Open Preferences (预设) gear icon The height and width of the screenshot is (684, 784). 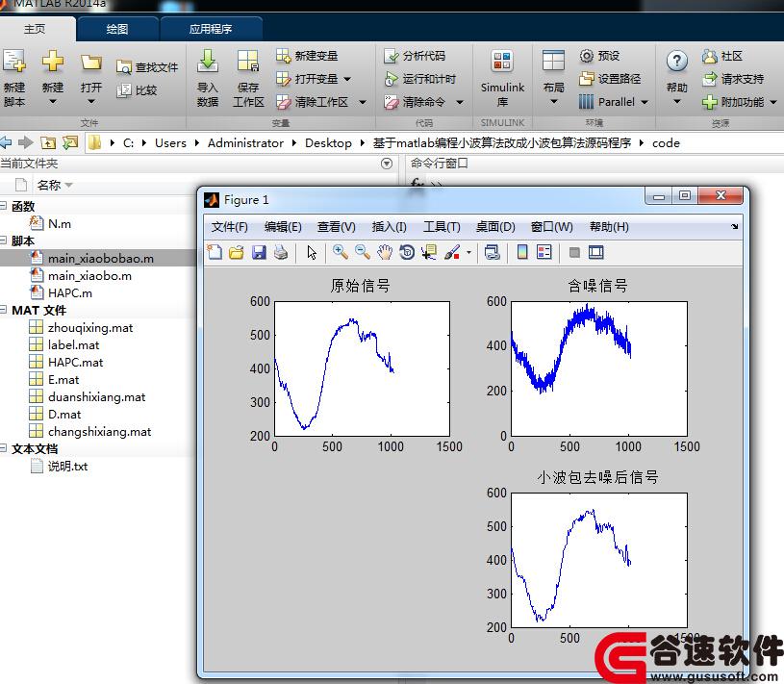coord(586,56)
